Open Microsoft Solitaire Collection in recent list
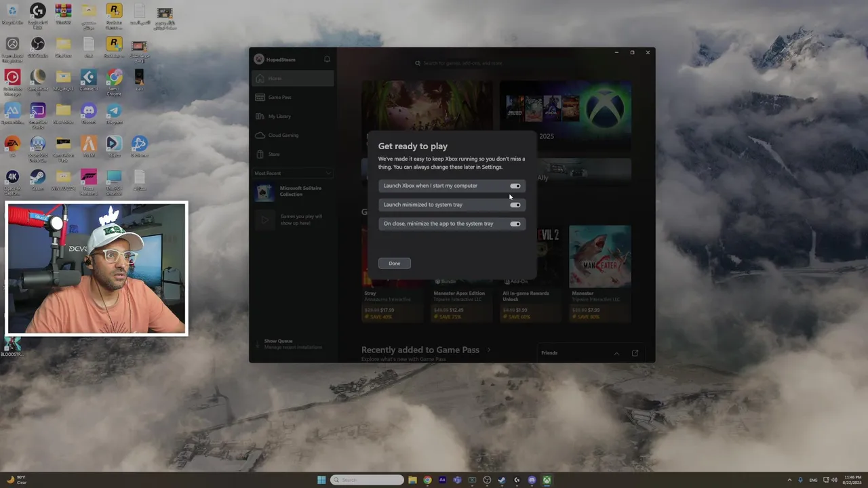Image resolution: width=868 pixels, height=488 pixels. [x=293, y=192]
